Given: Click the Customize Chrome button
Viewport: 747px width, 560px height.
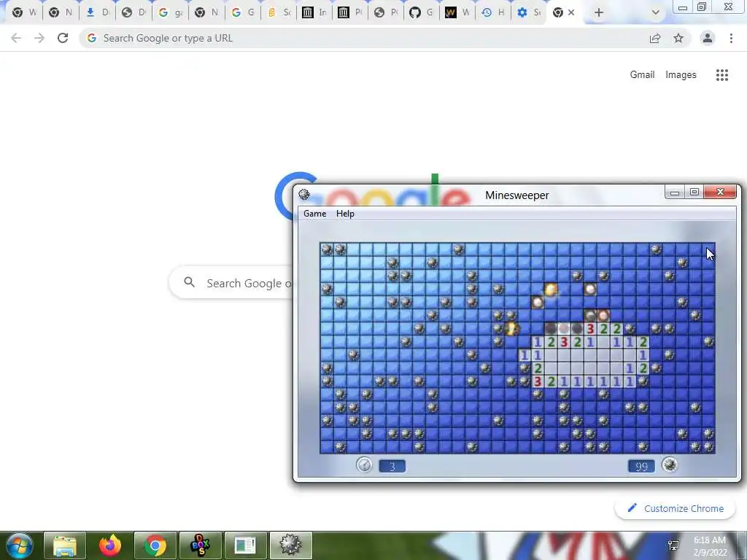Looking at the screenshot, I should [x=676, y=508].
